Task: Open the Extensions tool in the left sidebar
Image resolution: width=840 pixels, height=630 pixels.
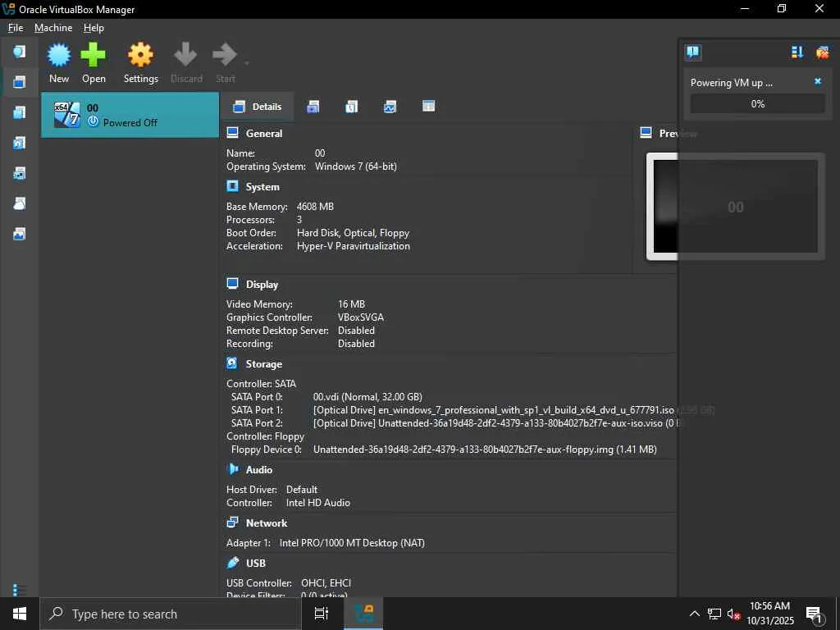Action: tap(20, 112)
